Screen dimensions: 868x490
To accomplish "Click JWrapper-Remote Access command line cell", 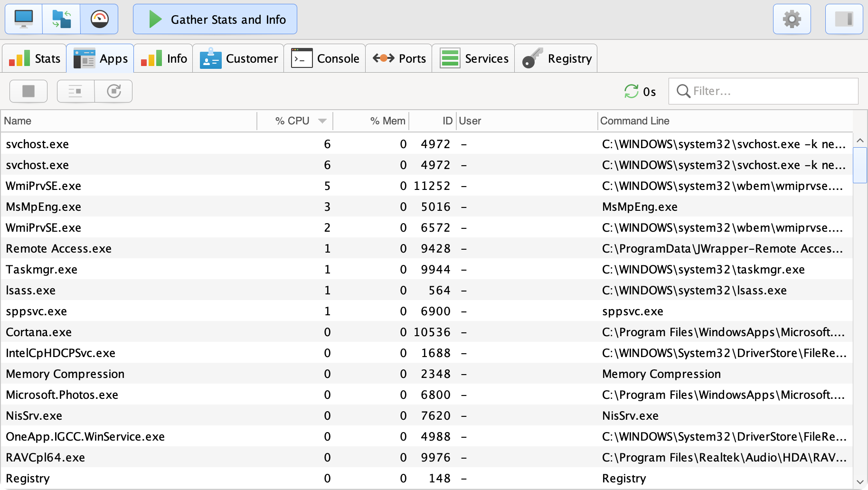I will point(724,248).
